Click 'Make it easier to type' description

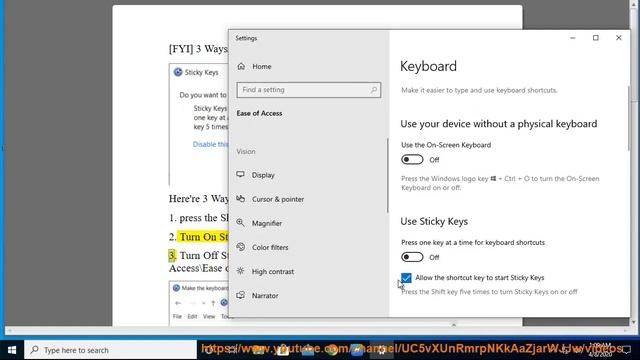[479, 90]
